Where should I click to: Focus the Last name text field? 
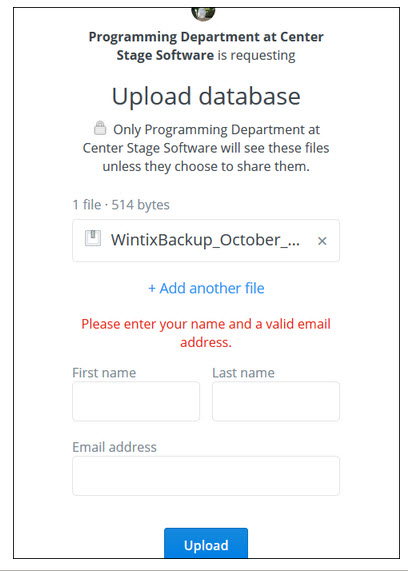(x=276, y=401)
